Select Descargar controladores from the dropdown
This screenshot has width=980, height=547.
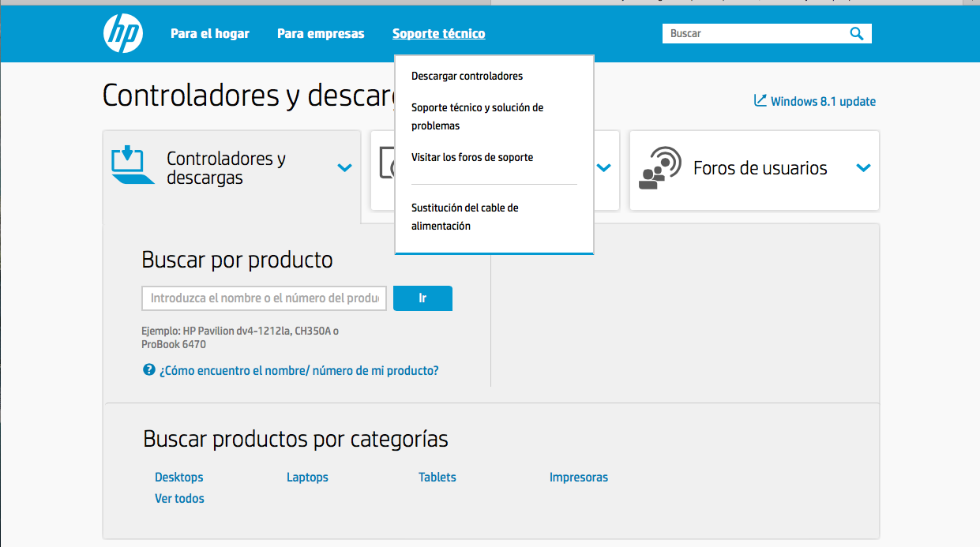(x=467, y=77)
